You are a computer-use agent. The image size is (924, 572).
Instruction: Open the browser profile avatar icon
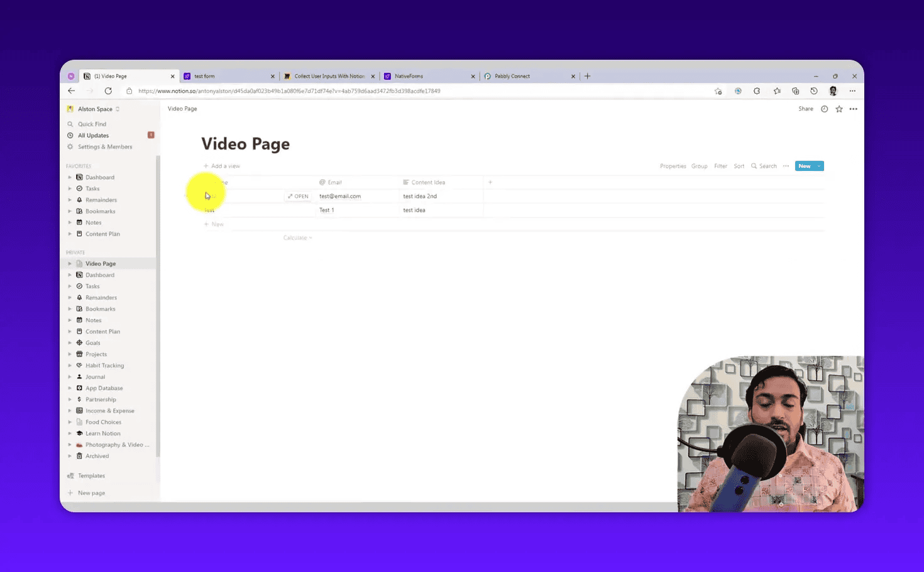point(833,91)
